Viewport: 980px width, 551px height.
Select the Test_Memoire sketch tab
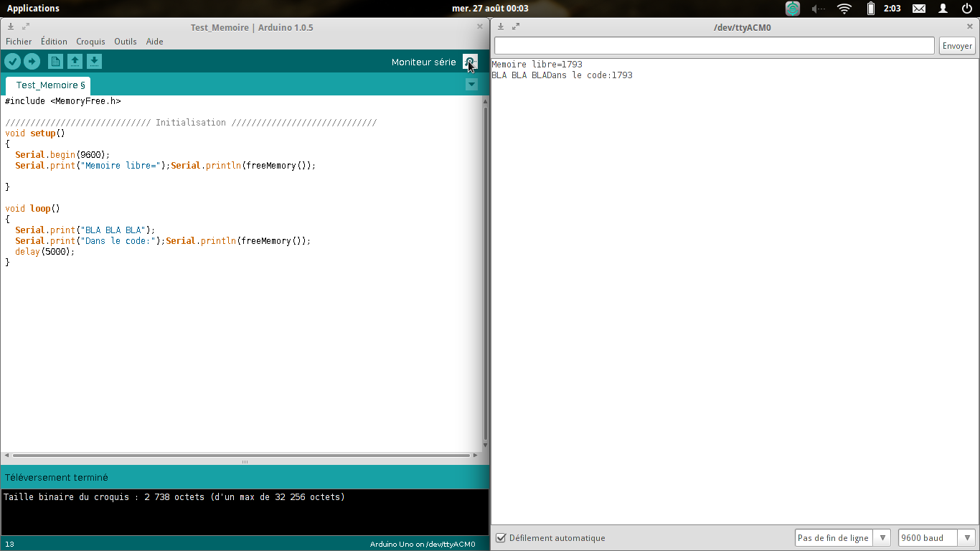coord(49,85)
